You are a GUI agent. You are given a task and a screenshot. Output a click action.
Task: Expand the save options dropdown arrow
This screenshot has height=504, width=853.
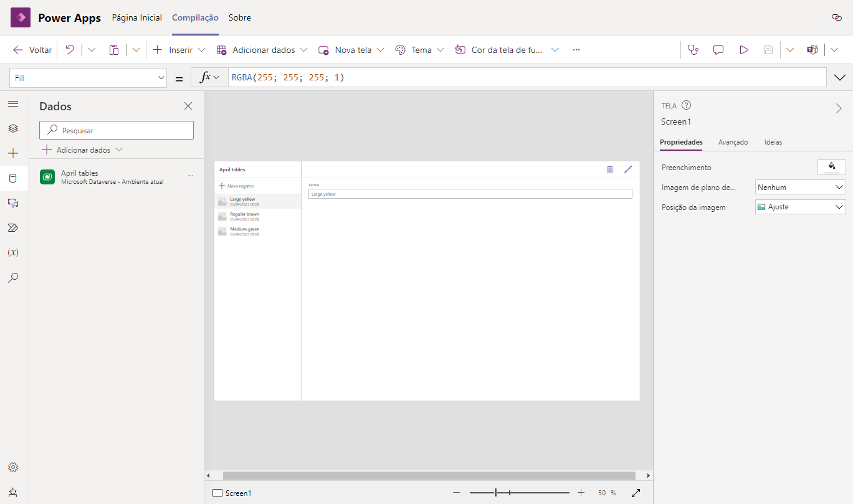[x=790, y=50]
